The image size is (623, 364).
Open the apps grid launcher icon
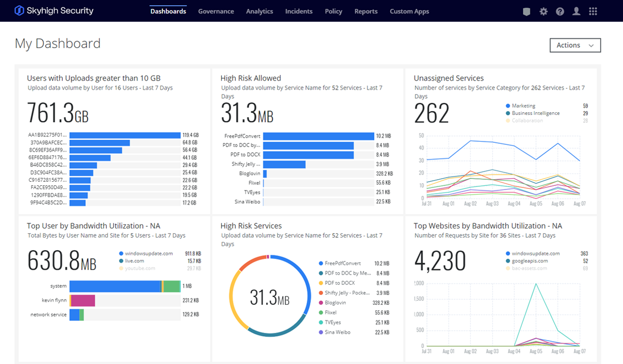click(x=593, y=11)
